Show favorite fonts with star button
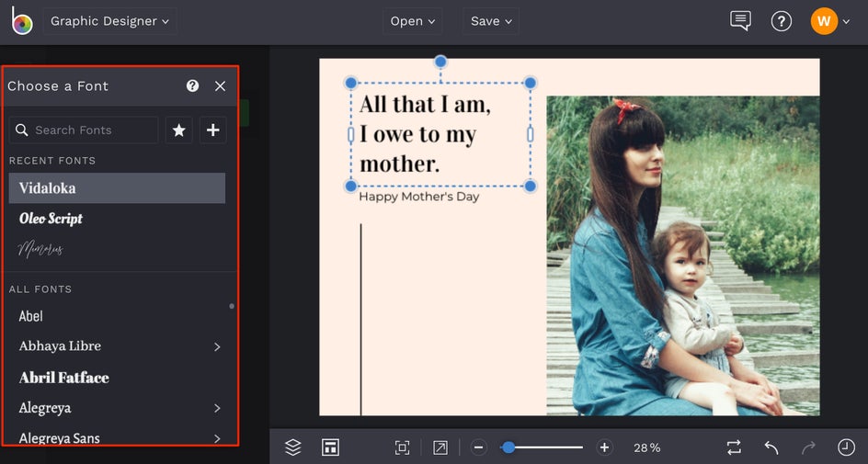Image resolution: width=868 pixels, height=464 pixels. 179,130
